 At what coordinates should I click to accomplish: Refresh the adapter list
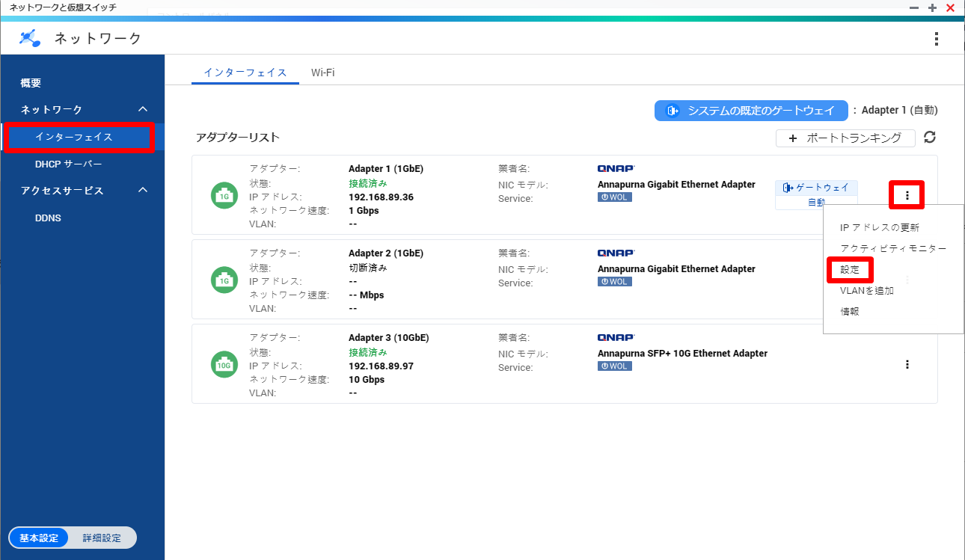[x=930, y=138]
